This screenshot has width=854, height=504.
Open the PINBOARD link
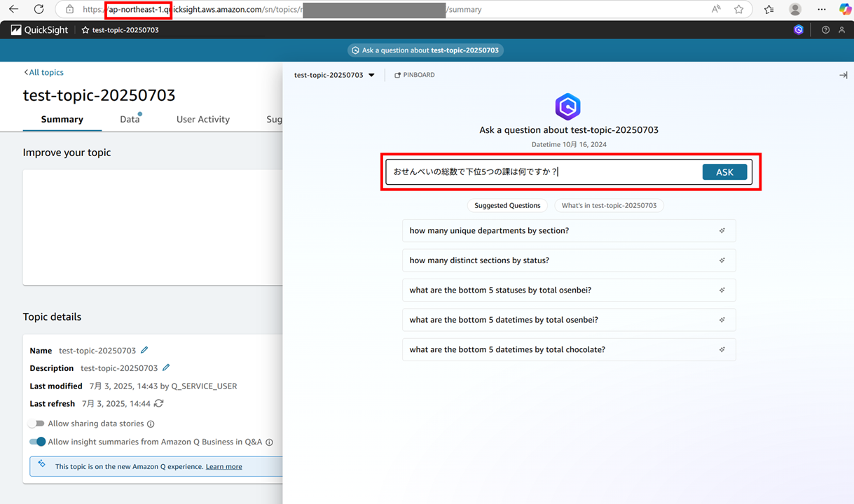pyautogui.click(x=415, y=75)
